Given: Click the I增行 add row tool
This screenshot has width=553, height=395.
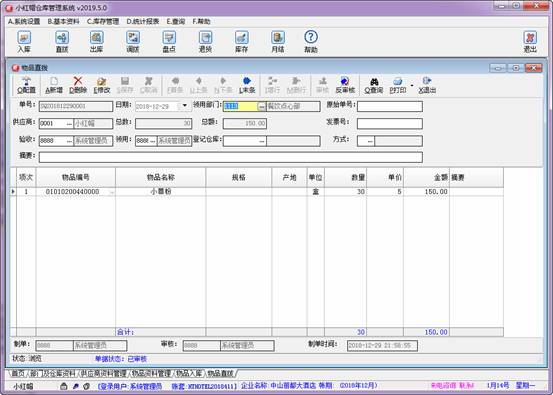Looking at the screenshot, I should click(x=272, y=85).
